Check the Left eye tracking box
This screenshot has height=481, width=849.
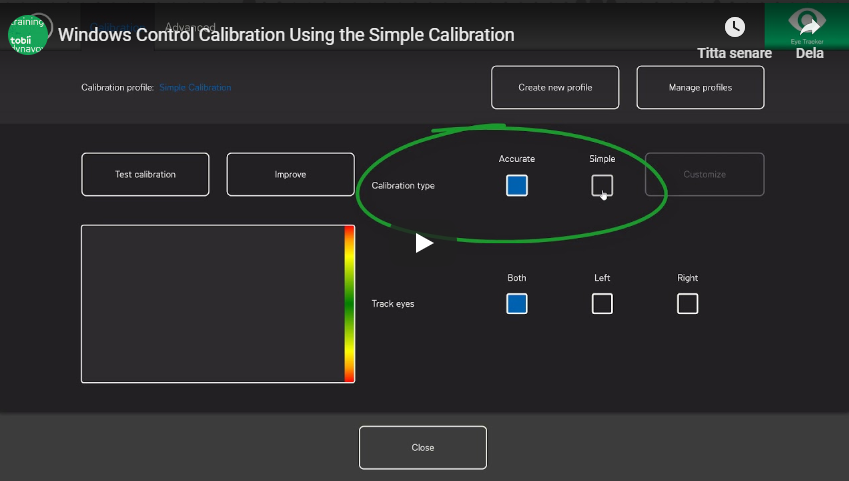point(602,304)
